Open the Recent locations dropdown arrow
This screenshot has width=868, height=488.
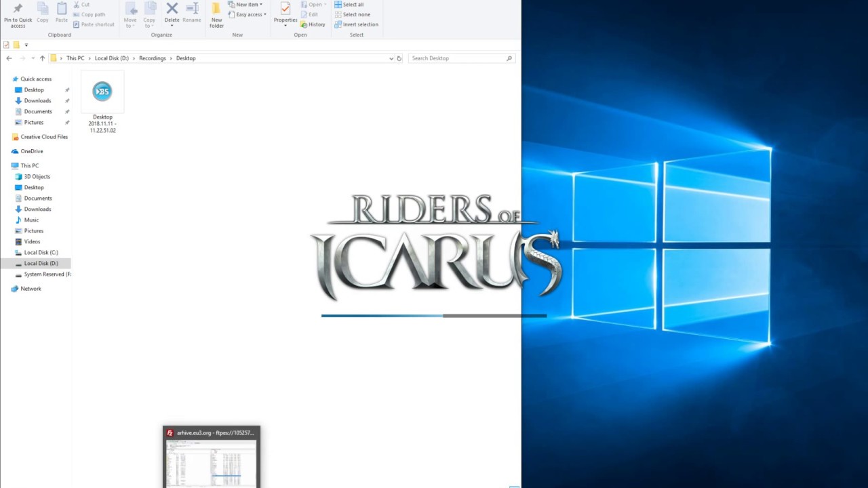point(33,58)
